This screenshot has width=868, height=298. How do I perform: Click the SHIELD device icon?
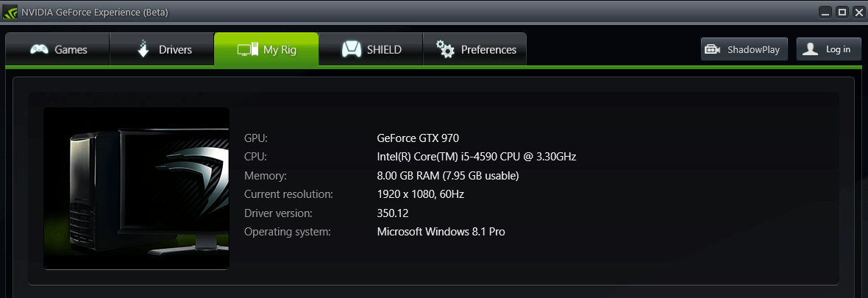click(x=351, y=49)
